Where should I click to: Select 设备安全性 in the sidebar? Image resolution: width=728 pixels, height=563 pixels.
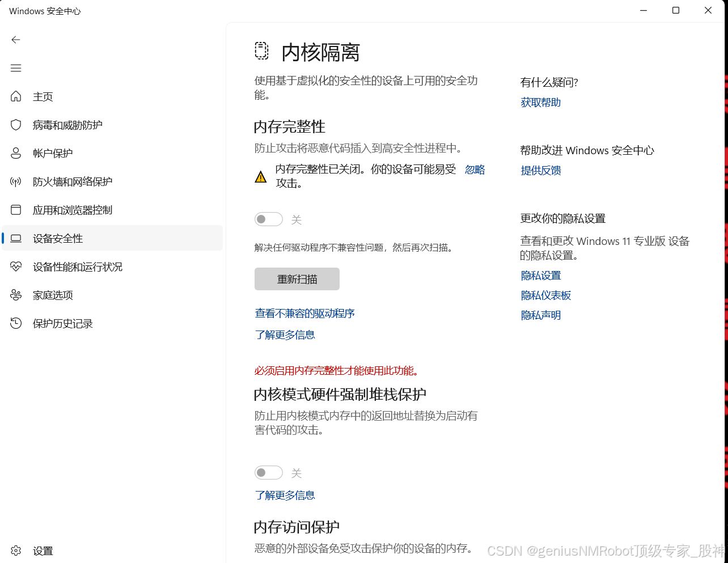point(112,238)
